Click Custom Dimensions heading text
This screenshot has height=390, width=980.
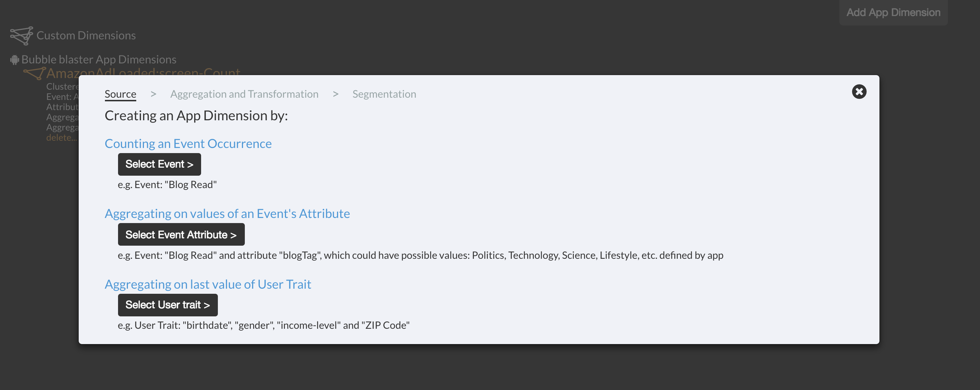[86, 35]
